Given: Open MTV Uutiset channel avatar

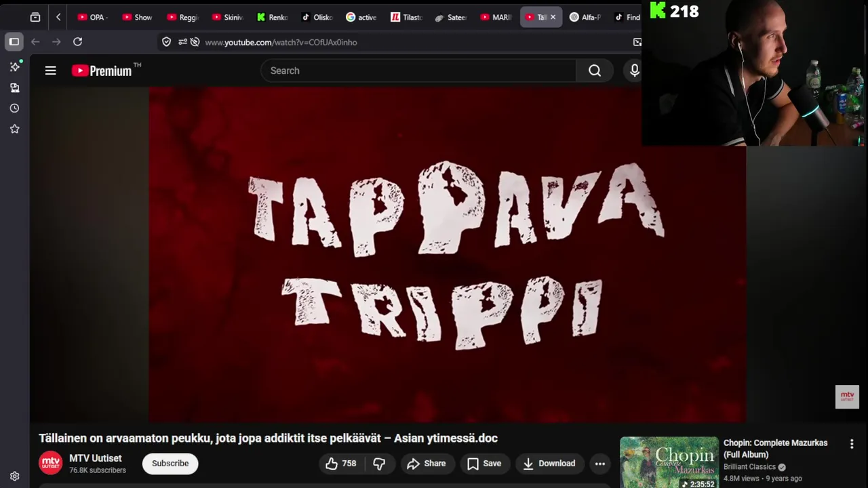Looking at the screenshot, I should tap(50, 464).
